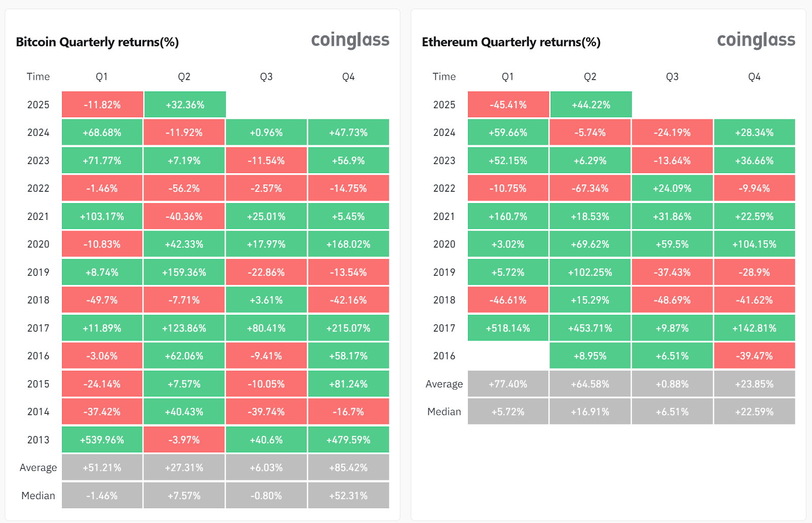Click the 2016 row label in Ethereum table
The image size is (812, 523).
pos(445,356)
